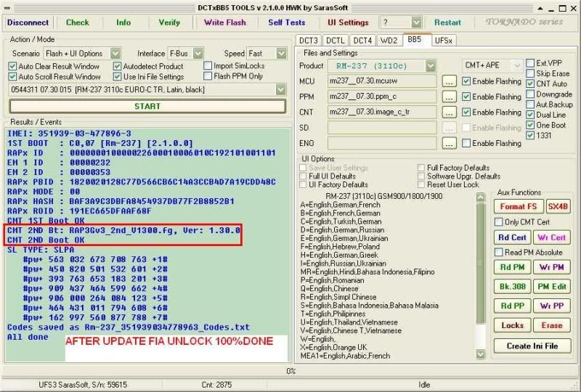
Task: Click the MCU file path field
Action: [x=382, y=81]
